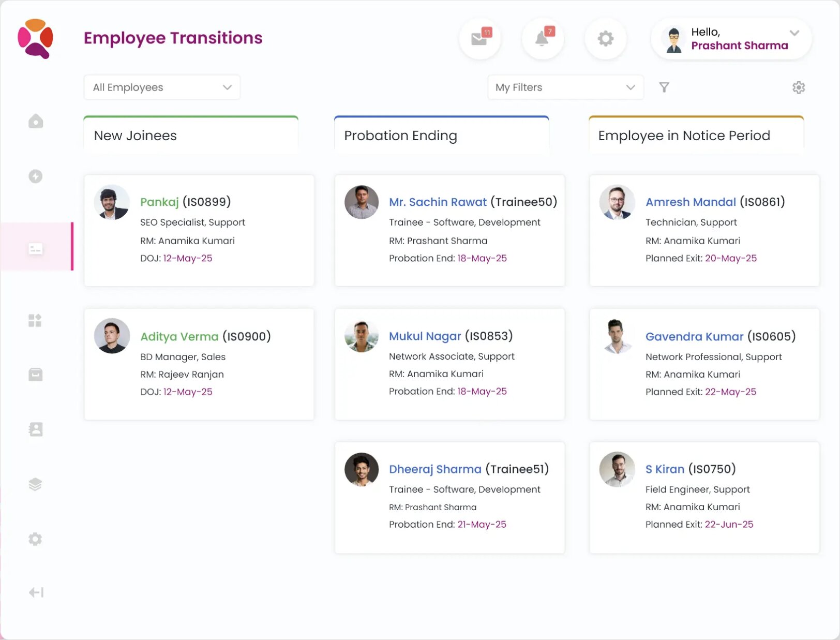The height and width of the screenshot is (640, 840).
Task: Select the New Joinees column header
Action: coord(190,136)
